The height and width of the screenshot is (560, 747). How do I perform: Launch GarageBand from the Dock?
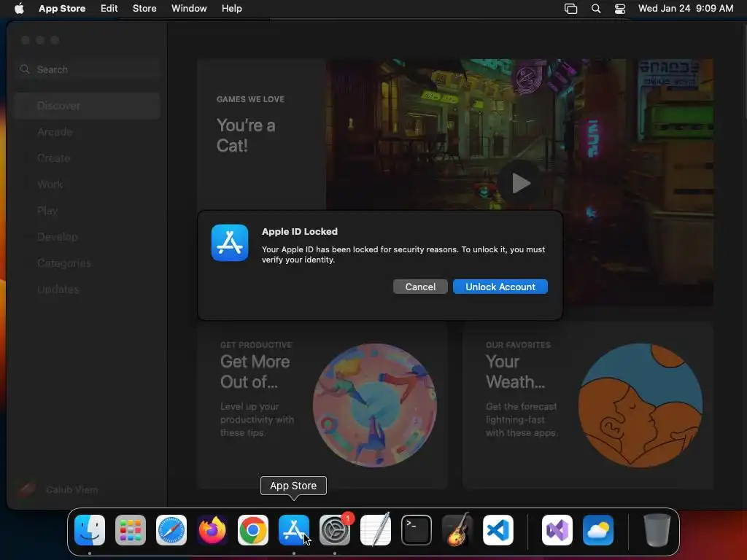pos(457,530)
